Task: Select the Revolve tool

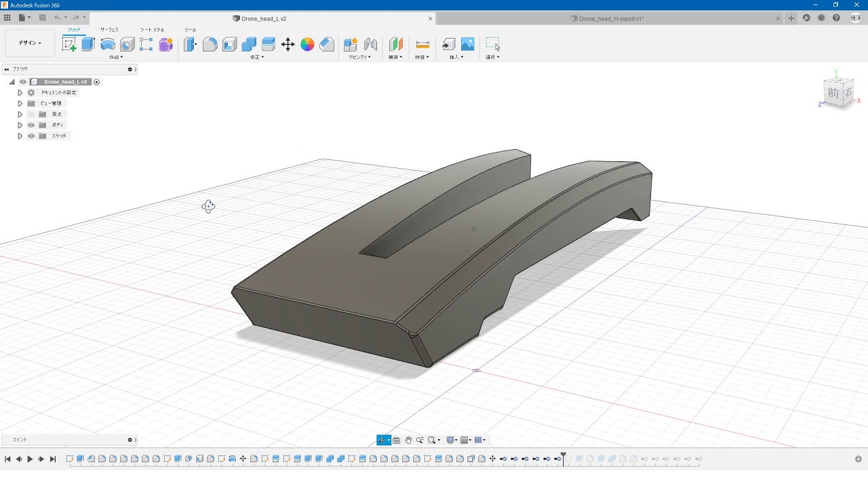Action: click(108, 45)
